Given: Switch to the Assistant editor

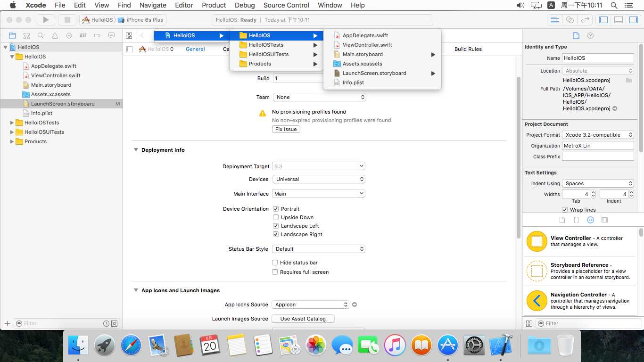Looking at the screenshot, I should (x=570, y=20).
